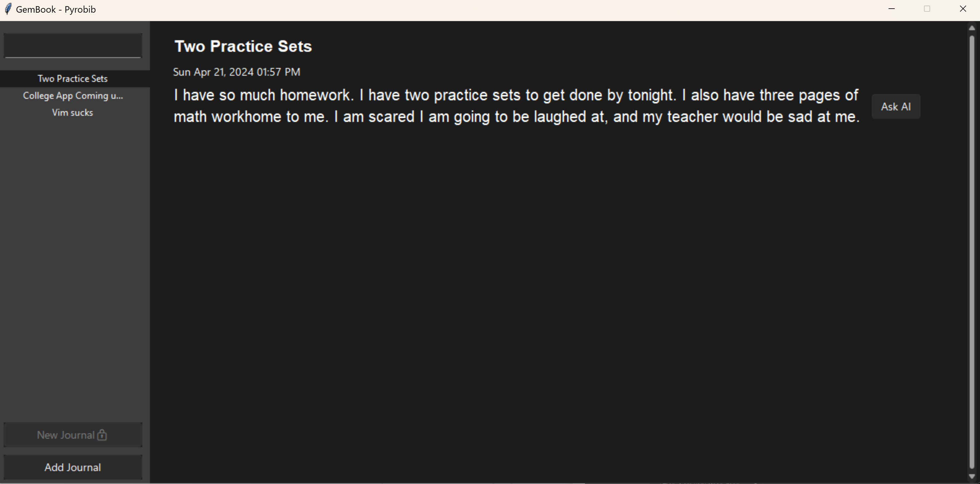
Task: Select the Two Practice Sets journal entry
Action: [x=73, y=79]
